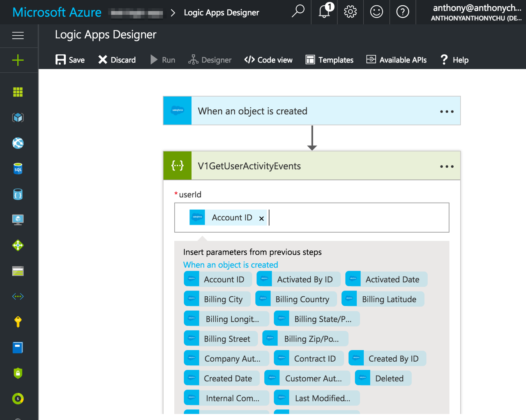Insert the Created Date parameter
Image resolution: width=526 pixels, height=420 pixels.
click(221, 378)
